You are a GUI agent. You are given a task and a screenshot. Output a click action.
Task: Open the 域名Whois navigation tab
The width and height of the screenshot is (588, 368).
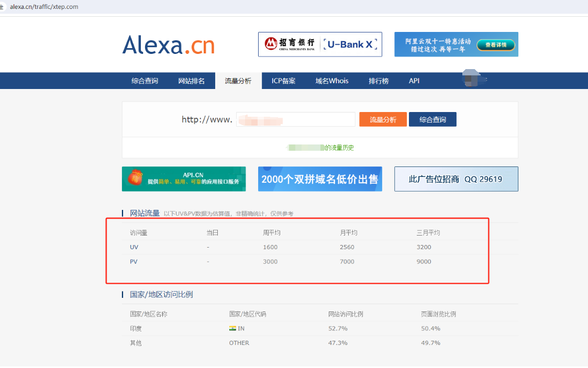point(332,81)
